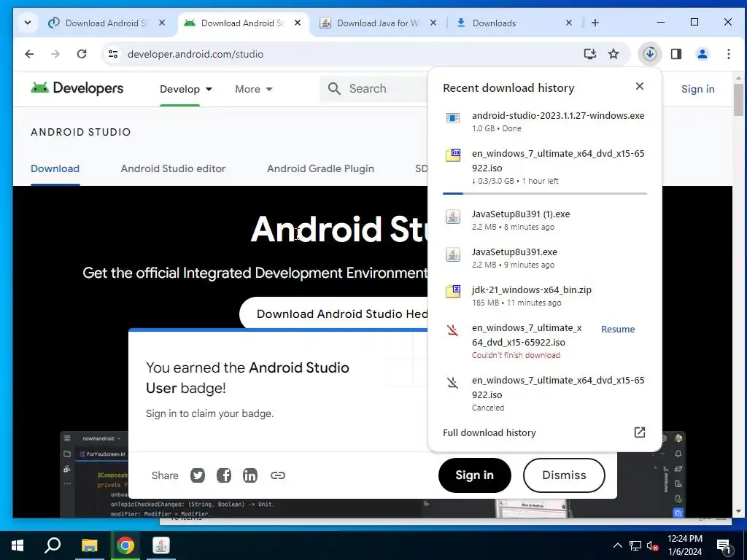747x560 pixels.
Task: Click the zip file icon for jdk-21
Action: pos(452,292)
